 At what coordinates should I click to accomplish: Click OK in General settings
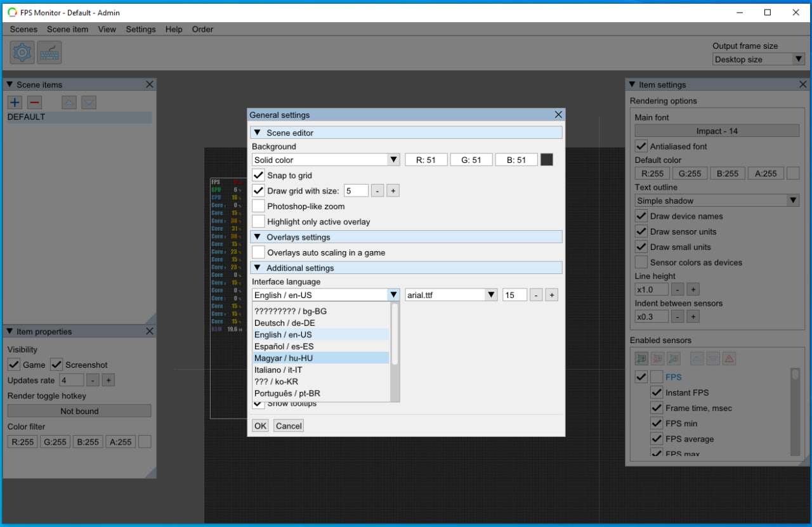tap(260, 426)
